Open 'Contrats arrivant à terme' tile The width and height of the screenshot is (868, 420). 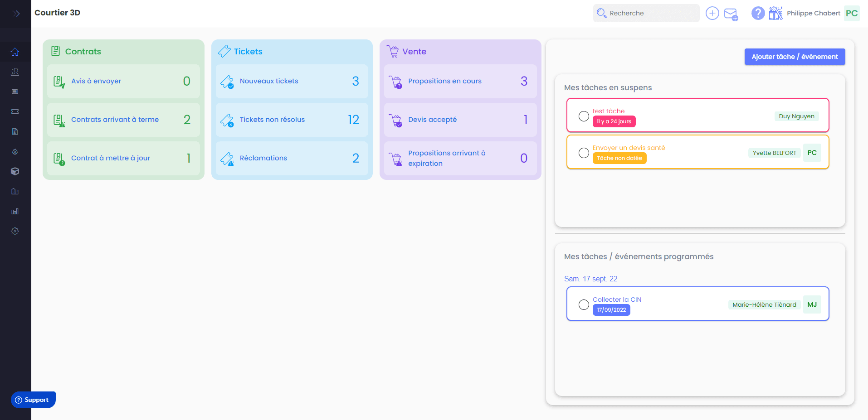[123, 120]
